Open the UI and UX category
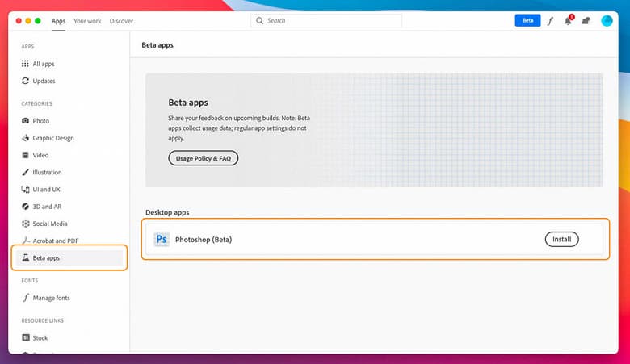 pyautogui.click(x=46, y=189)
